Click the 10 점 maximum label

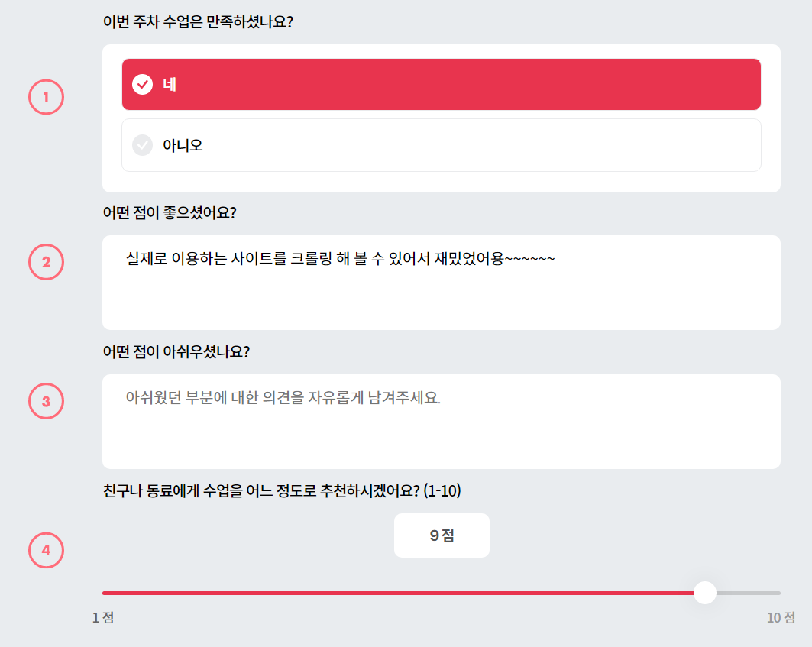click(781, 617)
